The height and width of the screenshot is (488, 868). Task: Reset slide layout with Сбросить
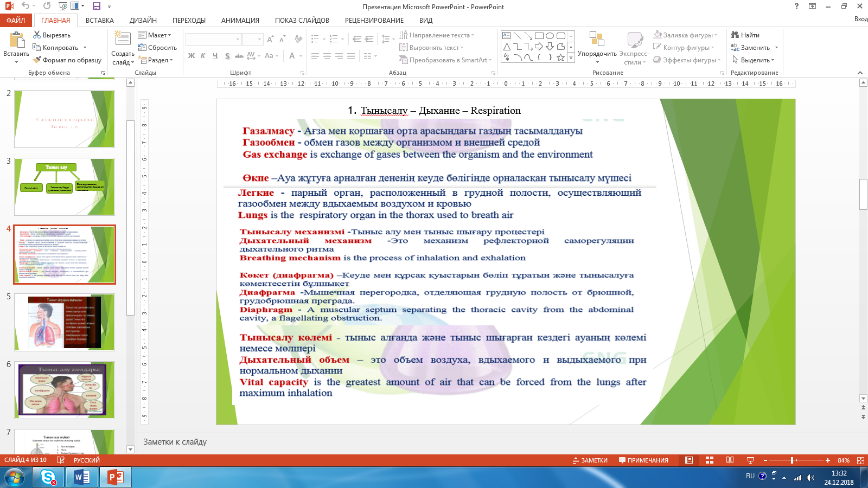pos(157,48)
